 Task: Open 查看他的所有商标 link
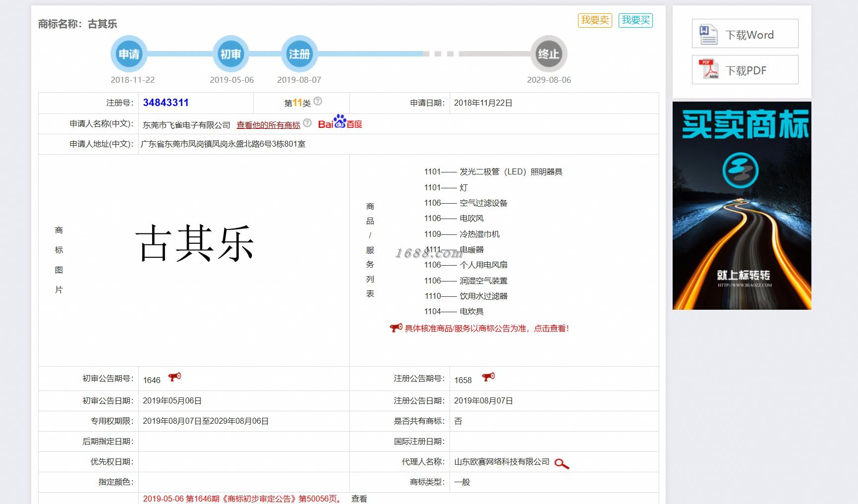pos(268,125)
